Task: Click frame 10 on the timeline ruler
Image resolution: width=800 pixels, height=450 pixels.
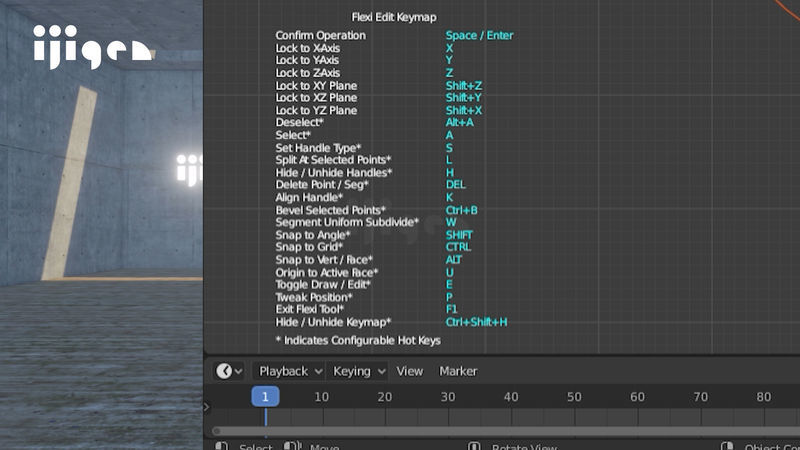Action: click(321, 397)
